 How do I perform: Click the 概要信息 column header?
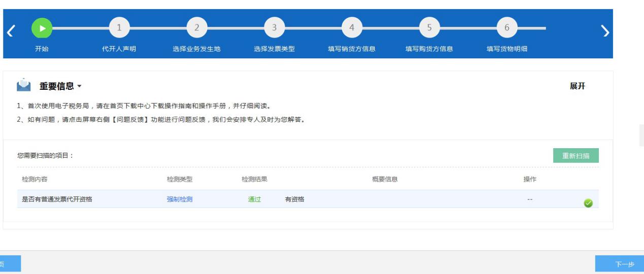click(x=385, y=180)
